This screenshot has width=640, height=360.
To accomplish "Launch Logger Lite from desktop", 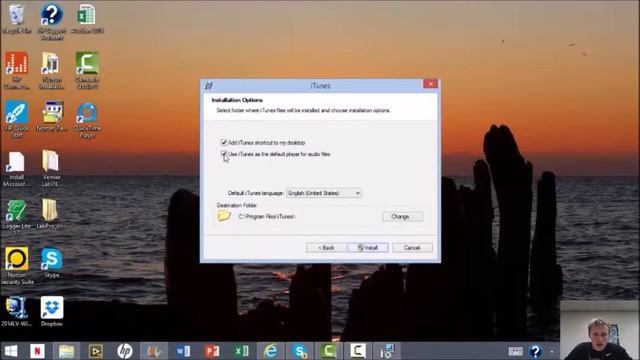I will point(16,217).
